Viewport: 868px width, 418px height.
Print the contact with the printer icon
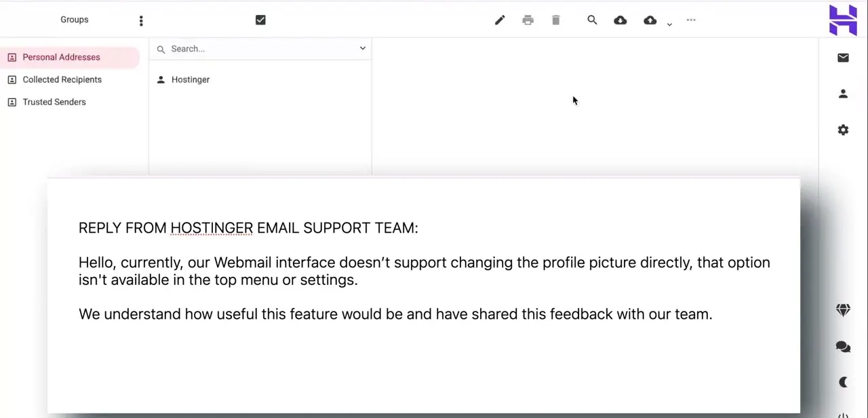(x=528, y=20)
